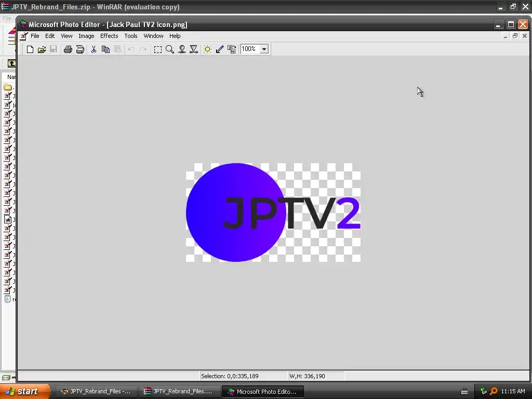Click Microsoft Photo Editor taskbar button
Image resolution: width=532 pixels, height=399 pixels.
pyautogui.click(x=262, y=392)
